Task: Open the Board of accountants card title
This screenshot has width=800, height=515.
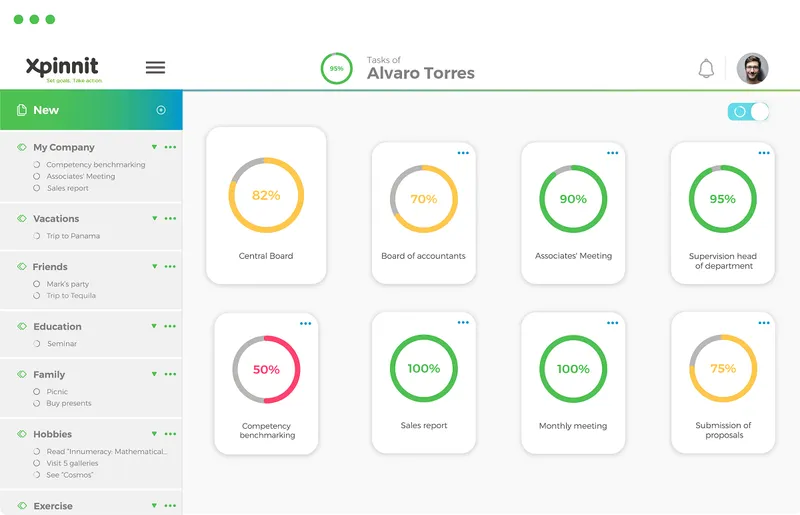Action: click(423, 256)
